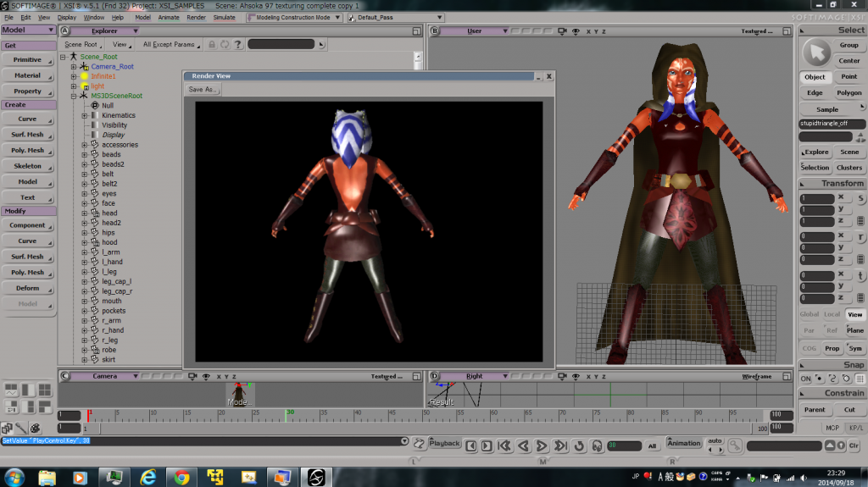Switch transform mode to Local
Screen dimensions: 868x487
click(x=832, y=314)
